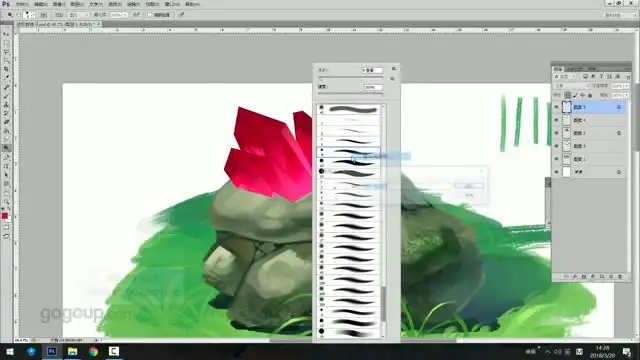640x360 pixels.
Task: Select the Clone Stamp tool
Action: pyautogui.click(x=6, y=104)
